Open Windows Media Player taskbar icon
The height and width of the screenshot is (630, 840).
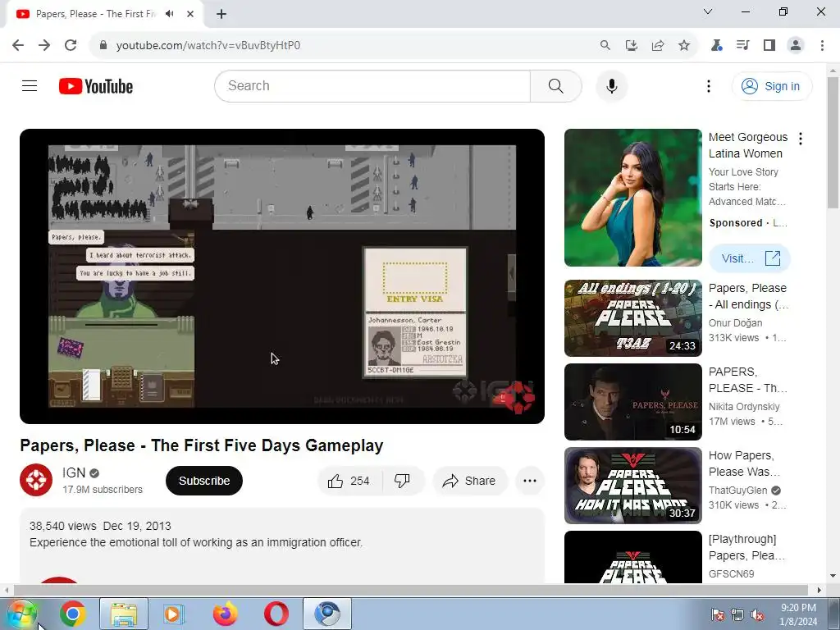(174, 614)
